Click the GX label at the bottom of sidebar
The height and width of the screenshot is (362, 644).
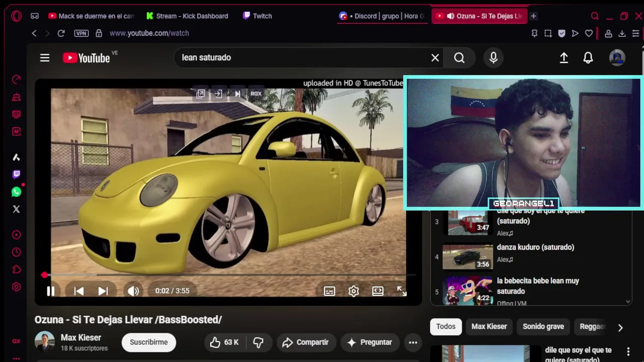[16, 341]
